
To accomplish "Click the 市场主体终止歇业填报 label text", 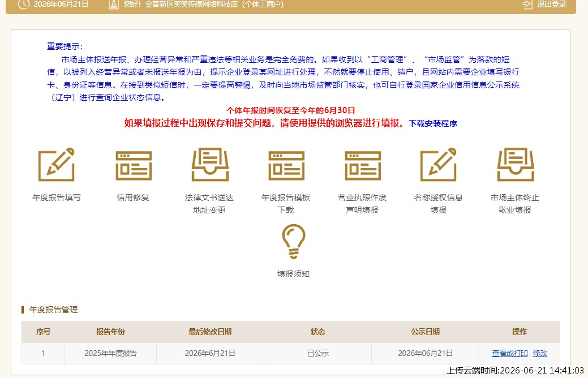I will 515,204.
